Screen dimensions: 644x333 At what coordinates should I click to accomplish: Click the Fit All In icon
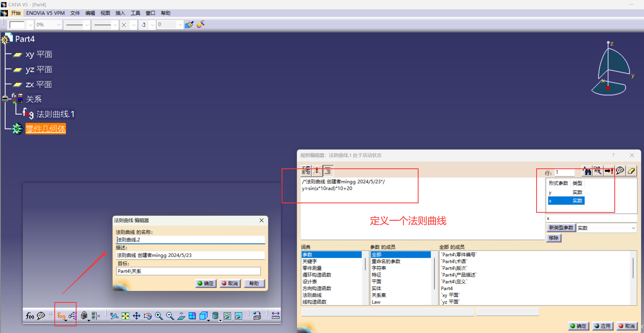pos(125,316)
